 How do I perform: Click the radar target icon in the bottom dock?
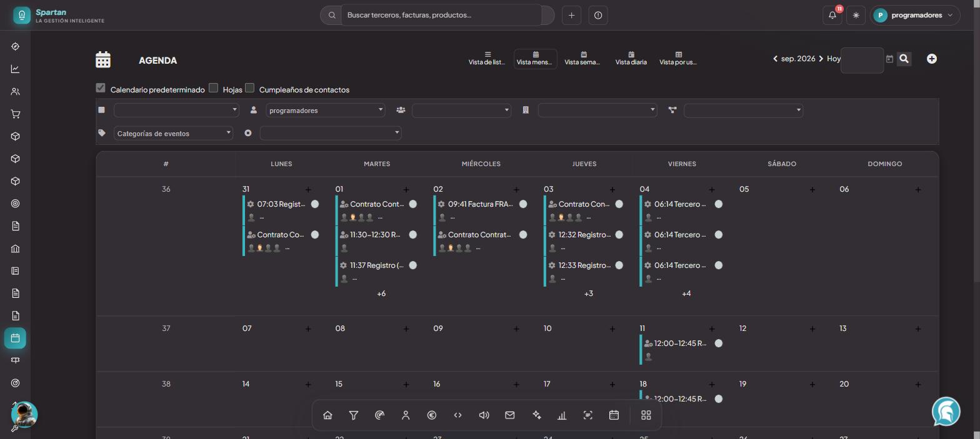click(x=379, y=415)
